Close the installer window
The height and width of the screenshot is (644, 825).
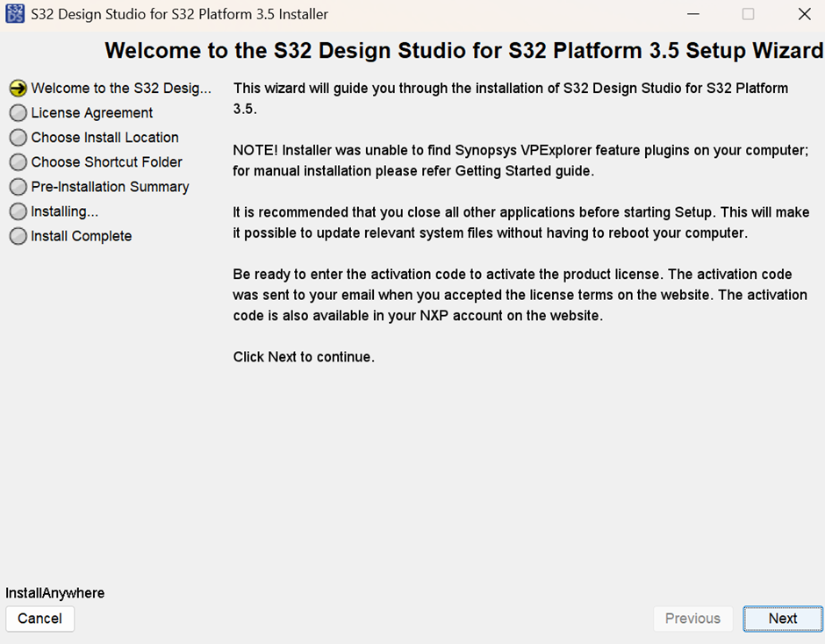805,14
